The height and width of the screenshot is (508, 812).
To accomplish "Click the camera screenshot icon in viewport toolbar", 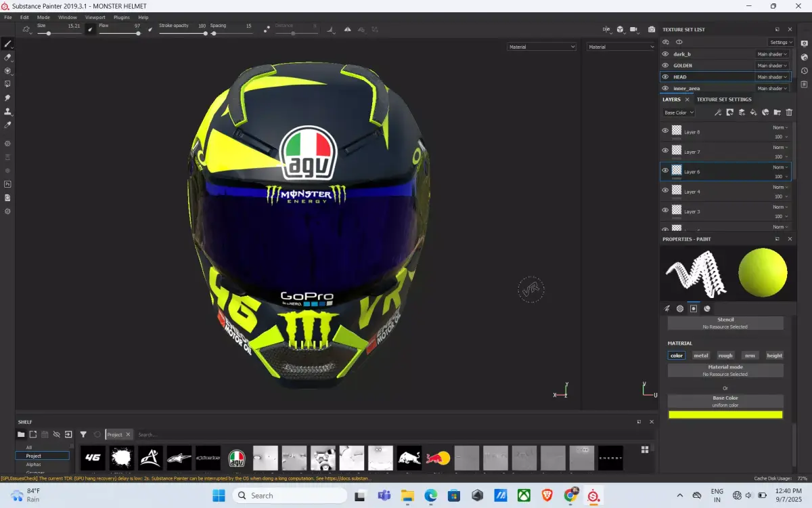I will coord(651,29).
